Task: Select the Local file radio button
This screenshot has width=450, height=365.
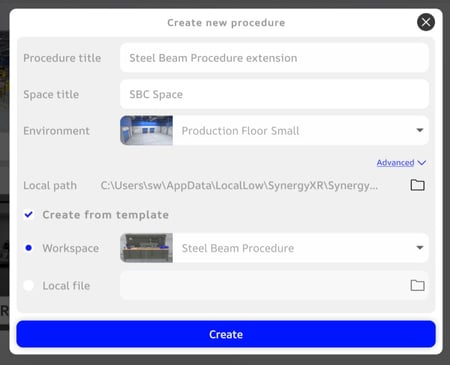Action: [29, 285]
